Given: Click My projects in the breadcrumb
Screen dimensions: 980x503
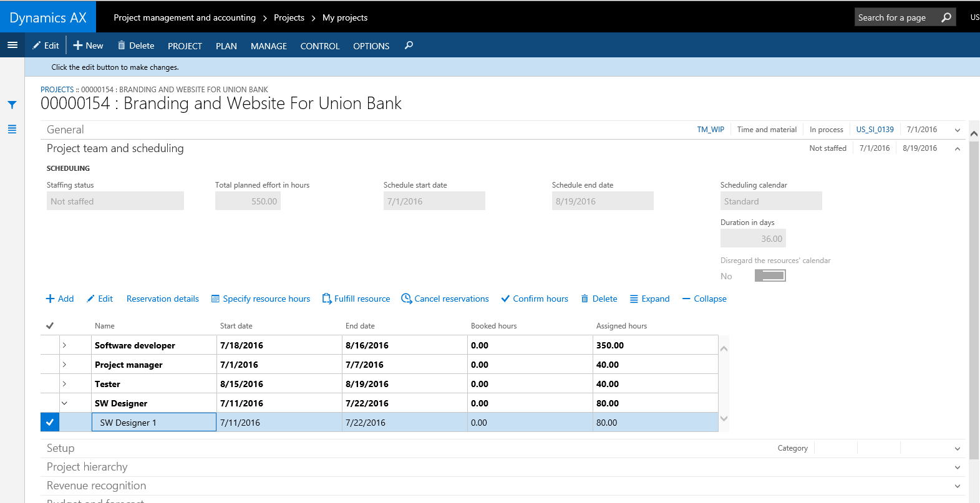Looking at the screenshot, I should pos(345,17).
